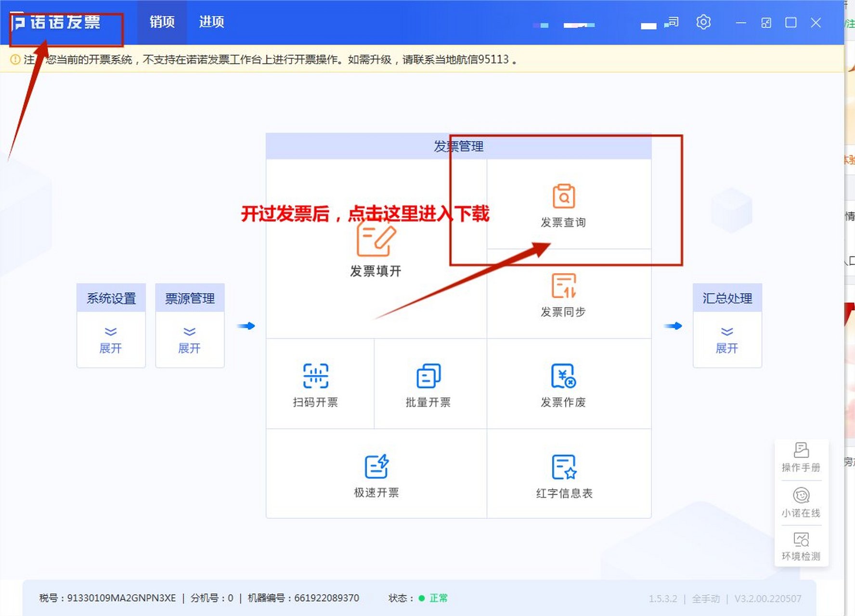
Task: Click 全手动 in status bar
Action: (x=706, y=599)
